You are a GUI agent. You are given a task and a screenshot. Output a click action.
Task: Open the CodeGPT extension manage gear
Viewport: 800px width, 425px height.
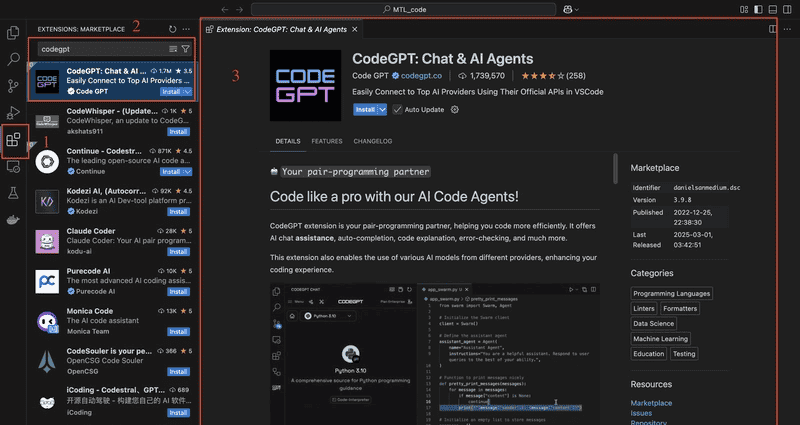(x=455, y=110)
